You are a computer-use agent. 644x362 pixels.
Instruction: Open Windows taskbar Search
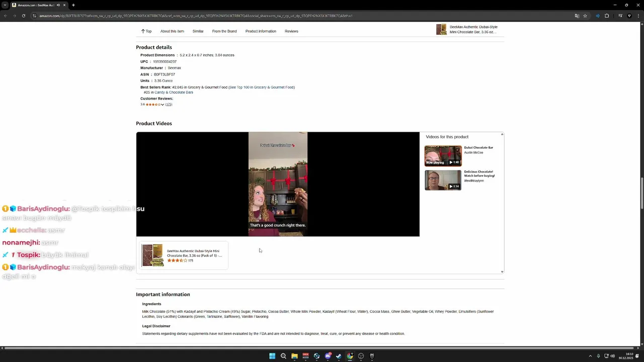pos(283,356)
